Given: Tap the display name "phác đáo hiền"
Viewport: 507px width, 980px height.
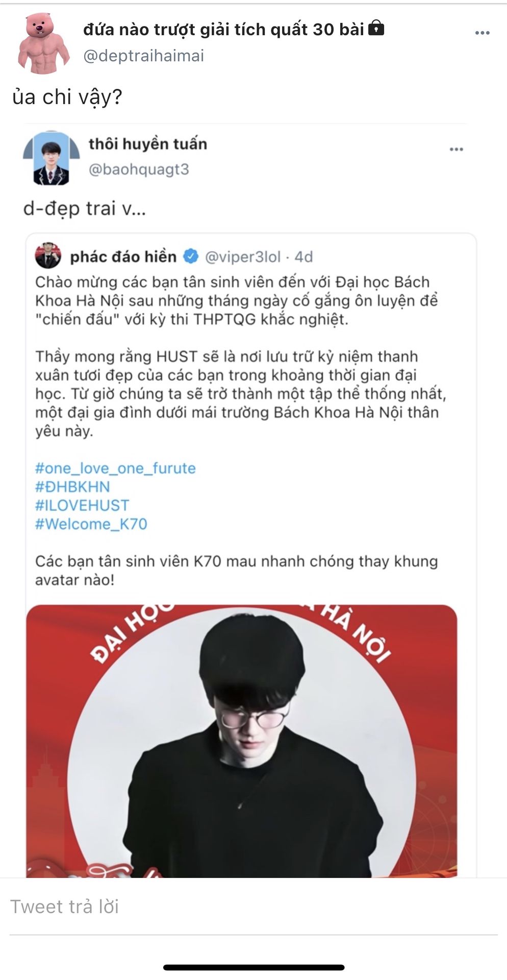Looking at the screenshot, I should click(123, 256).
